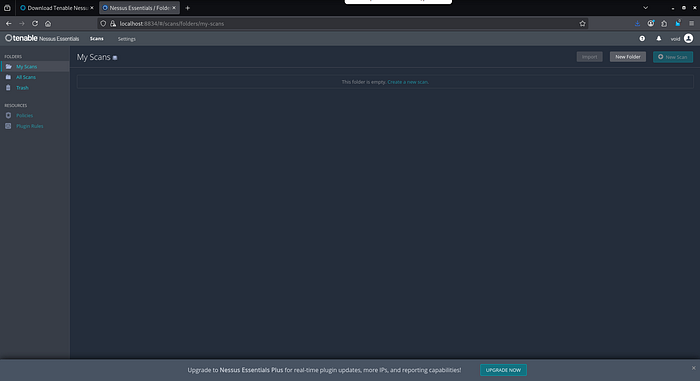
Task: Click the upgrade banner text
Action: tap(324, 370)
